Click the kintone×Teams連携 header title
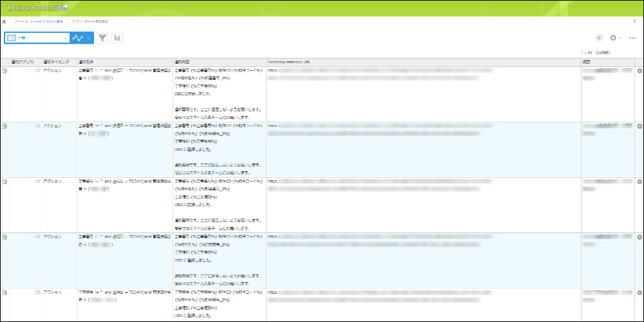The image size is (644, 322). [x=38, y=8]
